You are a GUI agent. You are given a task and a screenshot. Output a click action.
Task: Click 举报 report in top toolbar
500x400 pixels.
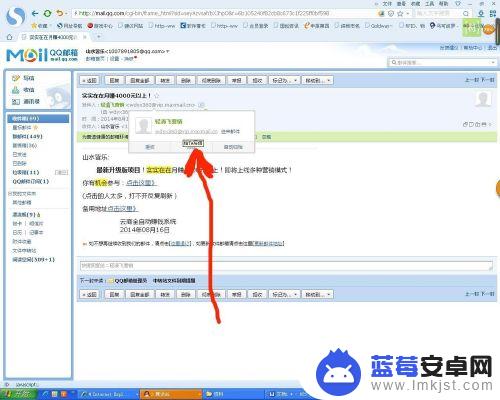point(237,80)
